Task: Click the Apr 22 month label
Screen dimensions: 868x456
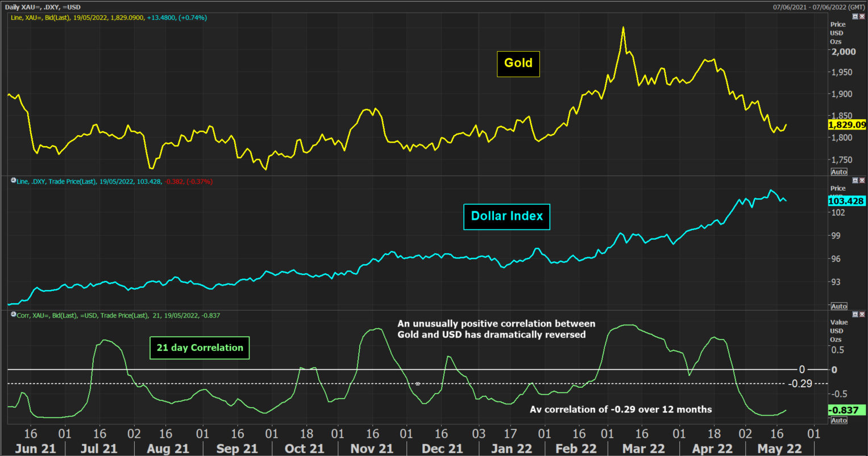Action: point(712,449)
